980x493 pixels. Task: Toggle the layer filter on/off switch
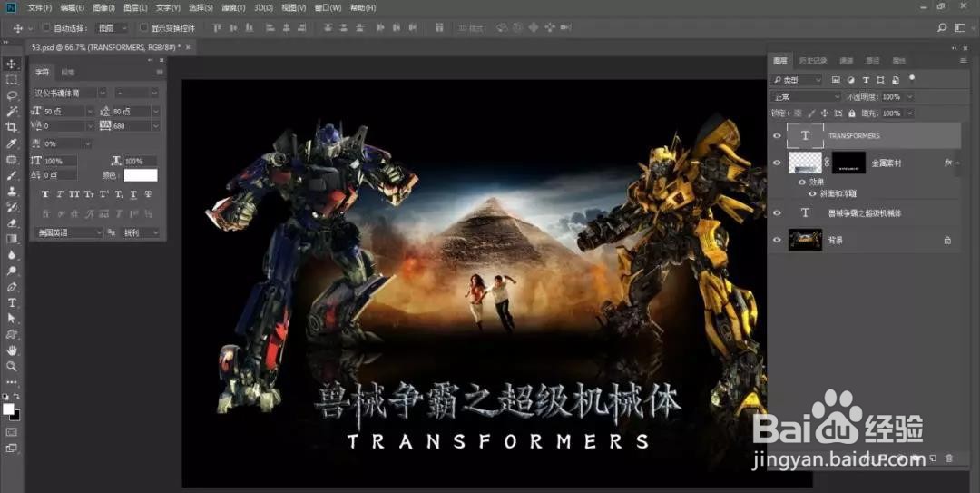pos(912,78)
